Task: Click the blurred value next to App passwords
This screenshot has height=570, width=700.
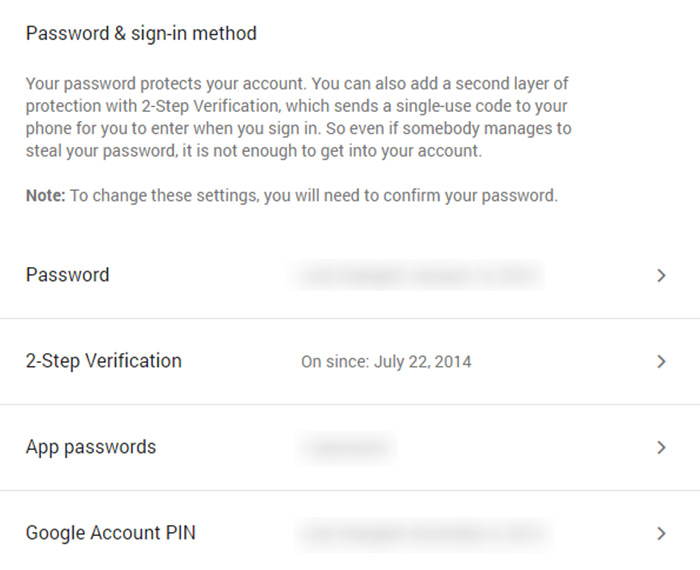Action: (346, 447)
